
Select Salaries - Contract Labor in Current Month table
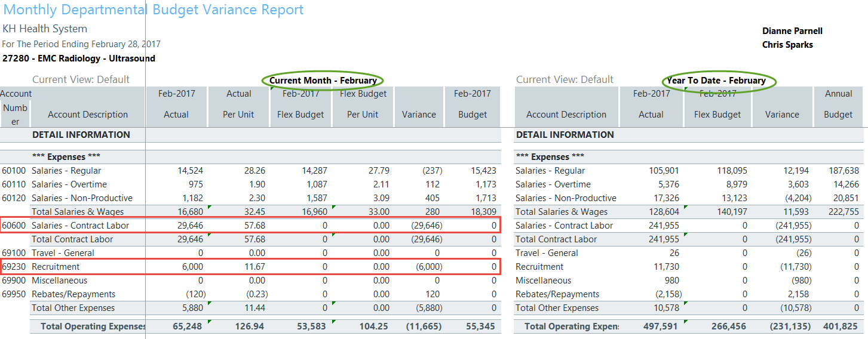(x=80, y=226)
